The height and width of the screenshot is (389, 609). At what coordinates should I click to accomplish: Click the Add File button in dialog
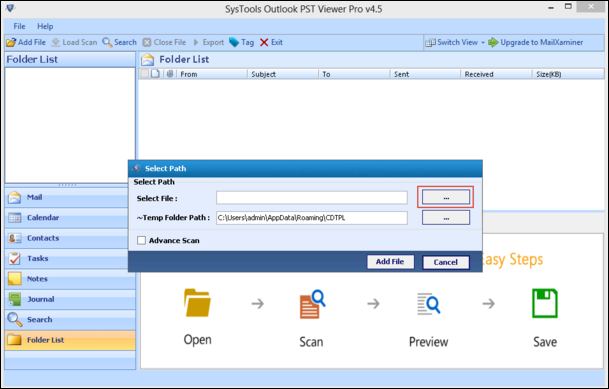click(x=390, y=262)
